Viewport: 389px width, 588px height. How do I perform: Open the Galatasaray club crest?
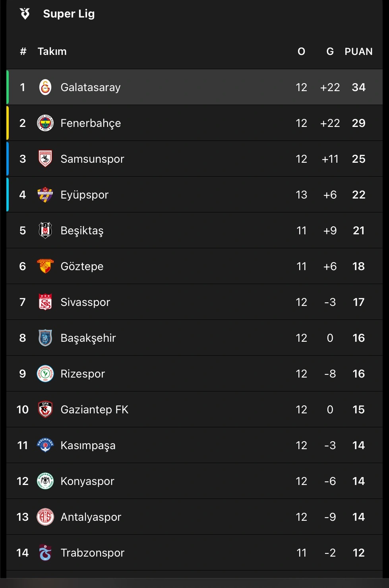[x=45, y=87]
